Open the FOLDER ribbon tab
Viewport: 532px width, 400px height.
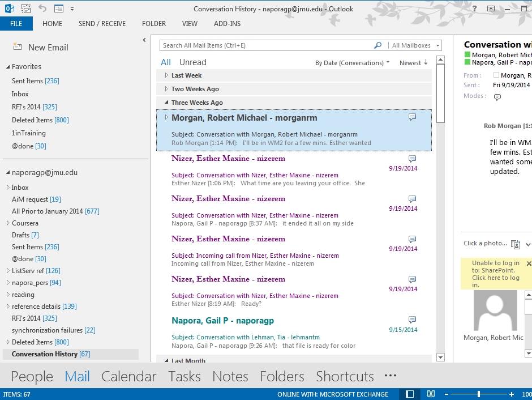click(154, 23)
